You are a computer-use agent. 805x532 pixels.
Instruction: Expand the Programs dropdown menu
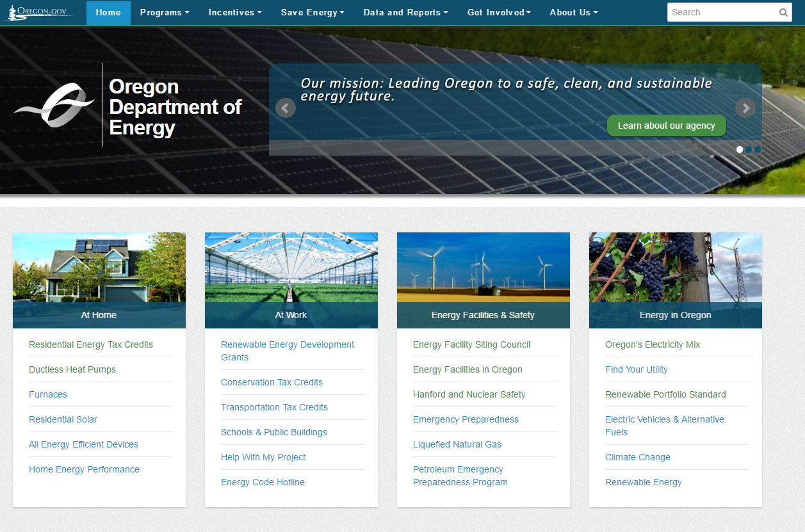[165, 12]
